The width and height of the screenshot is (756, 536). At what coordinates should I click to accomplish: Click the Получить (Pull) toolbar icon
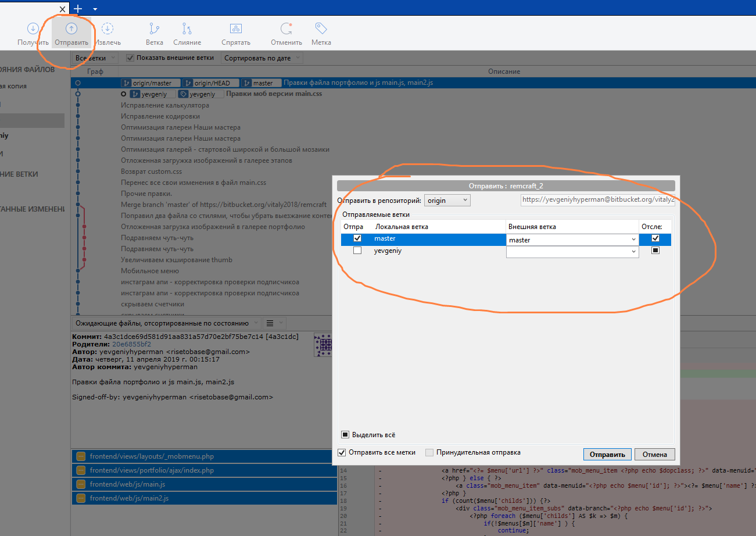33,28
